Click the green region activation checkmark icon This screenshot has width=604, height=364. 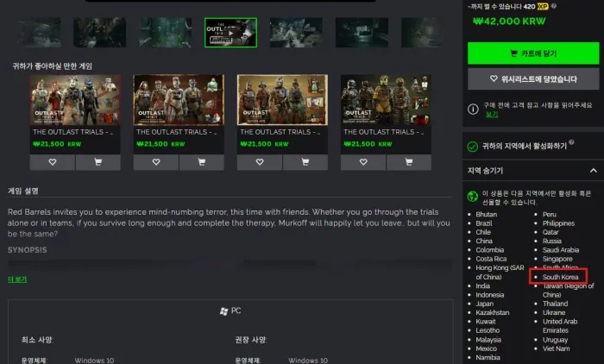coord(473,147)
